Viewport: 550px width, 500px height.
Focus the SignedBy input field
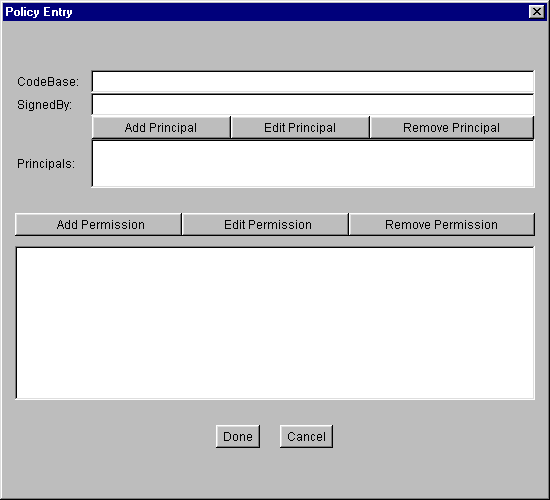313,104
